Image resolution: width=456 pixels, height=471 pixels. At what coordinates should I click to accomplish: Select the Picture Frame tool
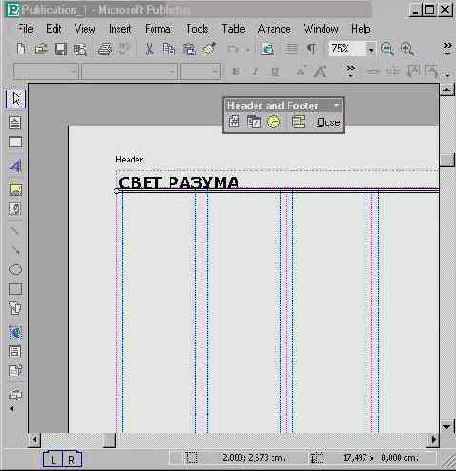pyautogui.click(x=15, y=189)
